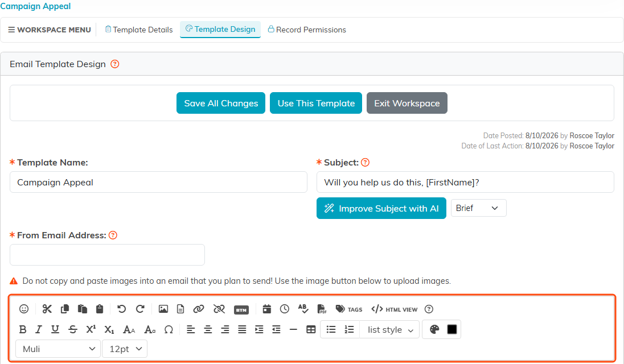
Task: Click the Campaign Appeal heading link
Action: [35, 6]
